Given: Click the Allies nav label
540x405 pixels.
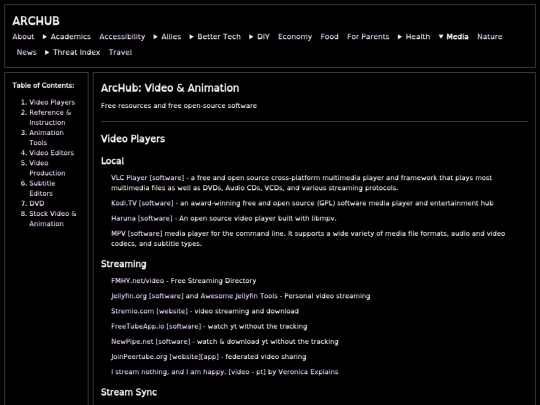Looking at the screenshot, I should [171, 37].
